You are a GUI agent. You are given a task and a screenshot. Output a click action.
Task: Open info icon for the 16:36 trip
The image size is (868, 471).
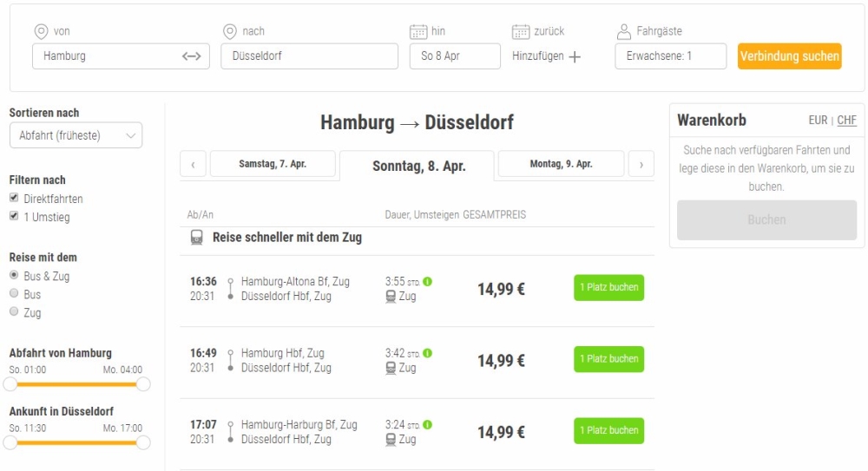point(427,281)
